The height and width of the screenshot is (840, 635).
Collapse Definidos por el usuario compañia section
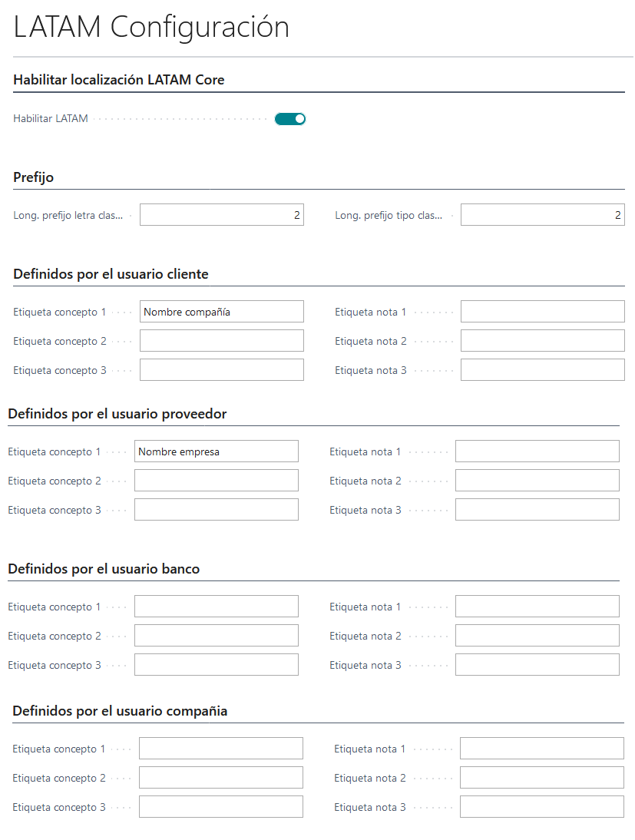pyautogui.click(x=120, y=711)
